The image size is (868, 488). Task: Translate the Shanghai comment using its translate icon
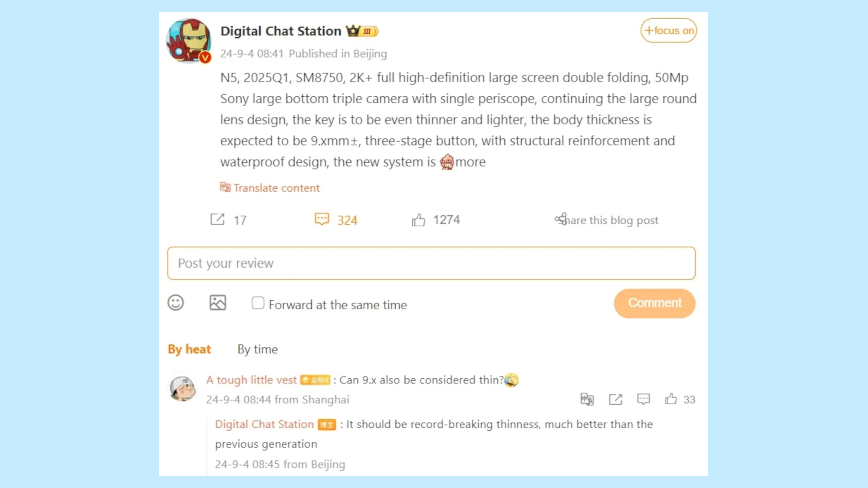(x=587, y=399)
